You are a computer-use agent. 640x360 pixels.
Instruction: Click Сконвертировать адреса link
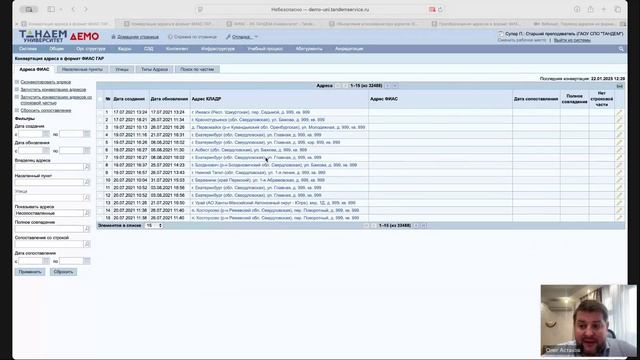[x=46, y=82]
